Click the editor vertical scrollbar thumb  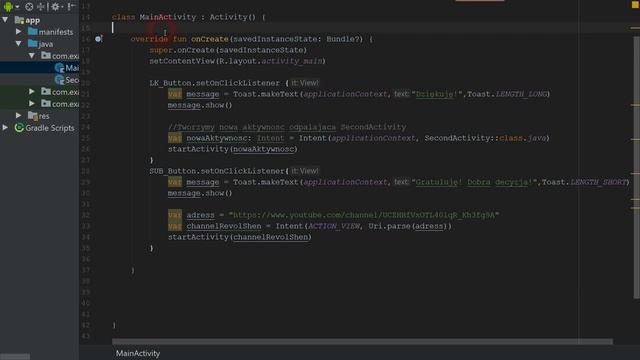pyautogui.click(x=637, y=167)
